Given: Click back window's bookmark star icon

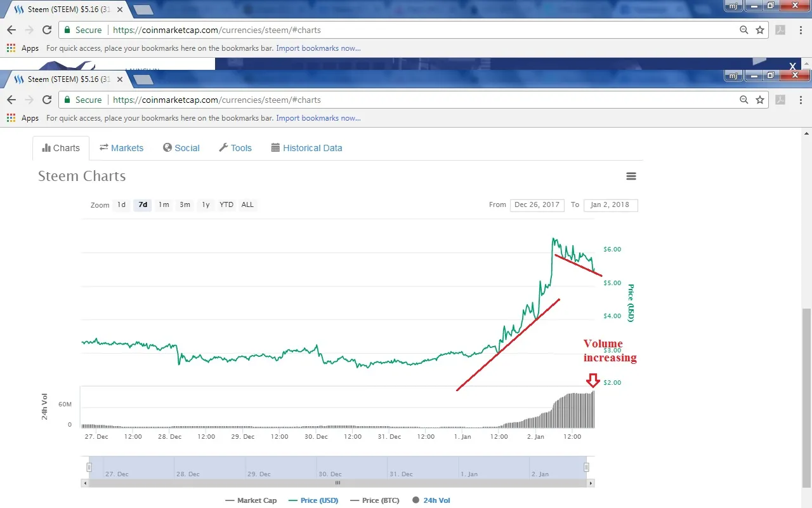Looking at the screenshot, I should [760, 30].
